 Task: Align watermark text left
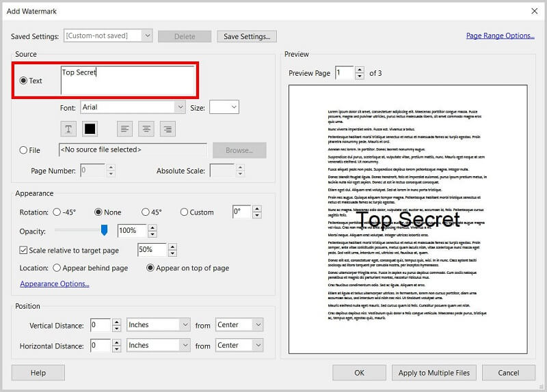click(124, 129)
